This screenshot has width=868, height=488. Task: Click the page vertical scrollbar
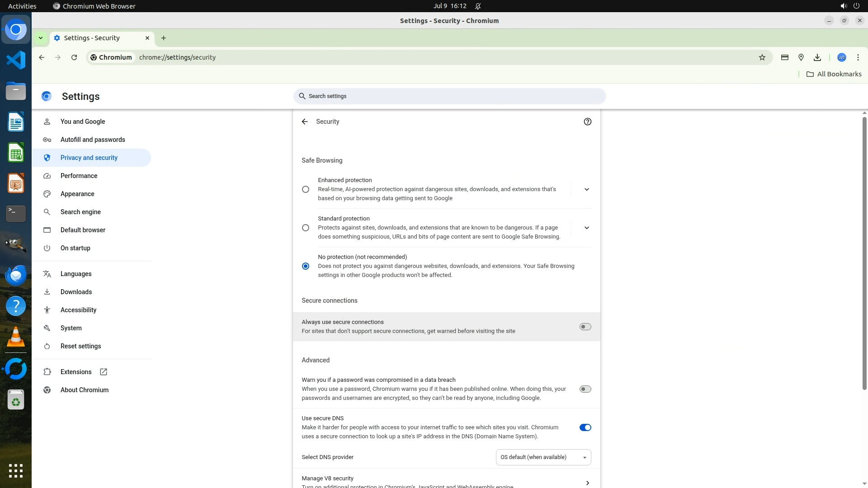864,253
